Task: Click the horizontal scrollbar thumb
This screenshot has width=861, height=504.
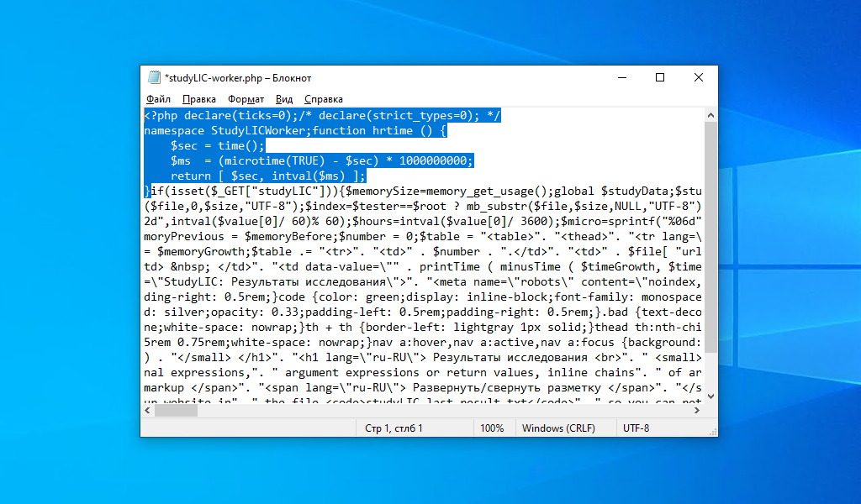Action: click(176, 410)
